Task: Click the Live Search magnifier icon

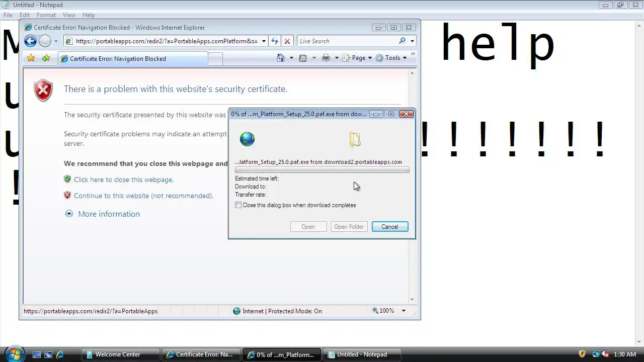Action: pyautogui.click(x=402, y=41)
